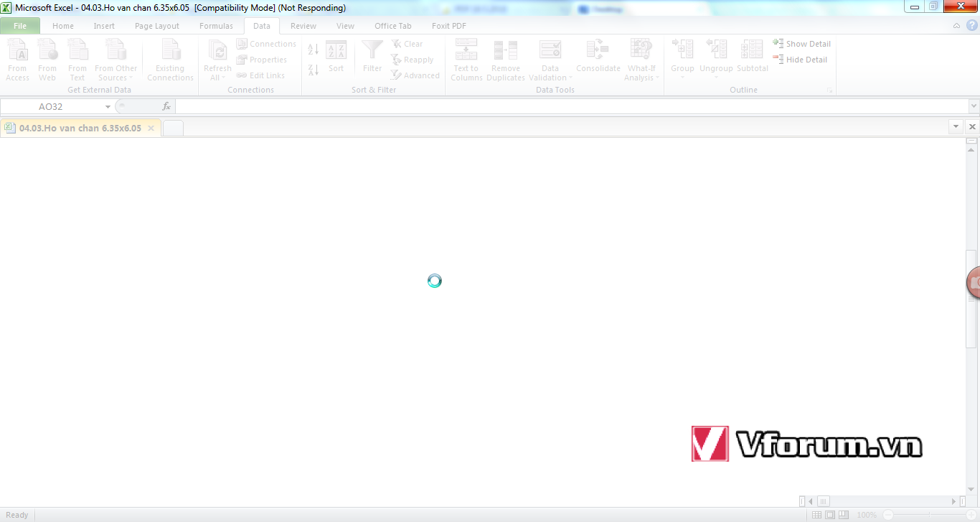Switch to the Page Layout tab
The height and width of the screenshot is (522, 980).
pos(157,26)
